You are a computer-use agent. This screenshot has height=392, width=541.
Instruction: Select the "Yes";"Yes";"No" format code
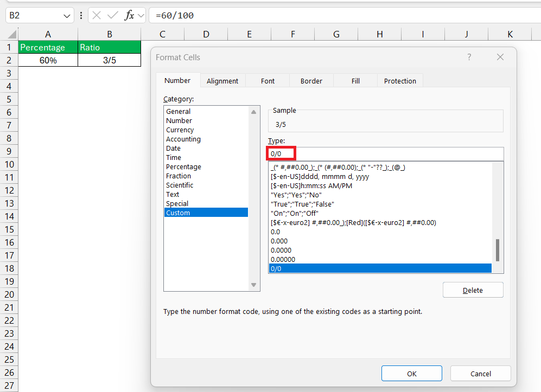click(x=380, y=195)
